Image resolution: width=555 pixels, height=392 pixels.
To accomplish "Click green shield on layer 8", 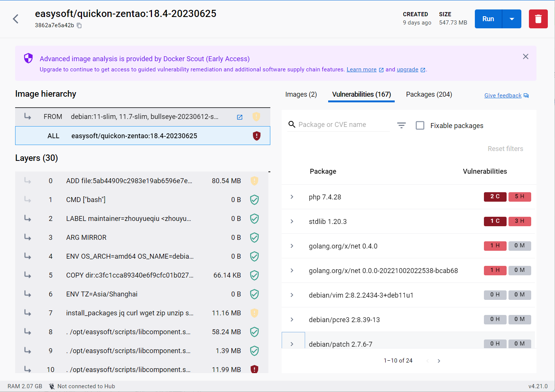I will tap(254, 332).
